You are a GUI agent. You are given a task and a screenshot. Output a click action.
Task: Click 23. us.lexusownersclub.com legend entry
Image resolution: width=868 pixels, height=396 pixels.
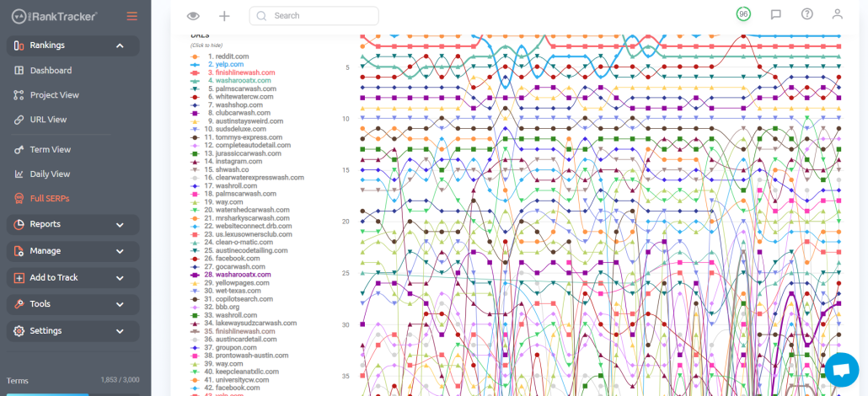tap(240, 233)
